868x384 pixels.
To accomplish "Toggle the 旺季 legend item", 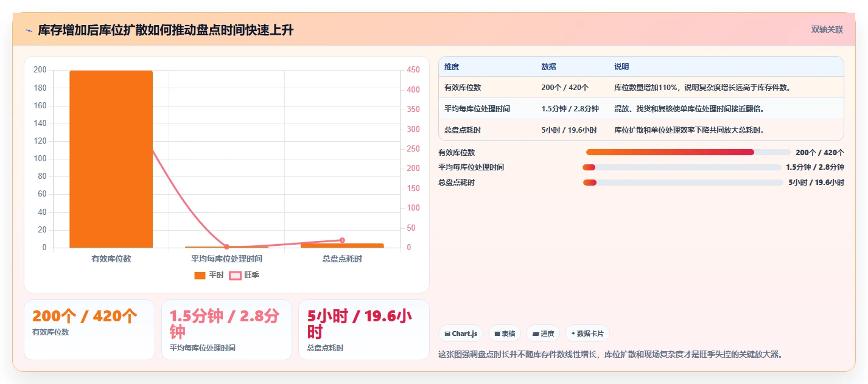I will [x=244, y=275].
